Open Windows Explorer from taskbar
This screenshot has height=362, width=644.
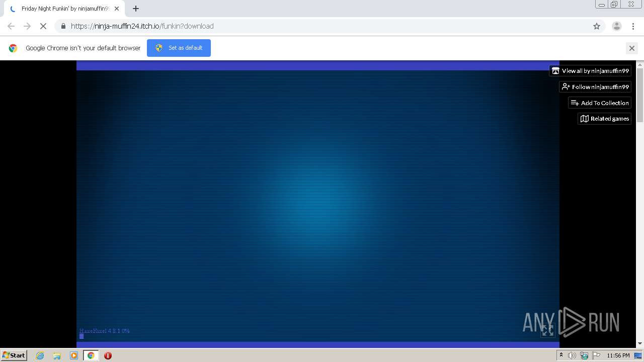pyautogui.click(x=57, y=355)
